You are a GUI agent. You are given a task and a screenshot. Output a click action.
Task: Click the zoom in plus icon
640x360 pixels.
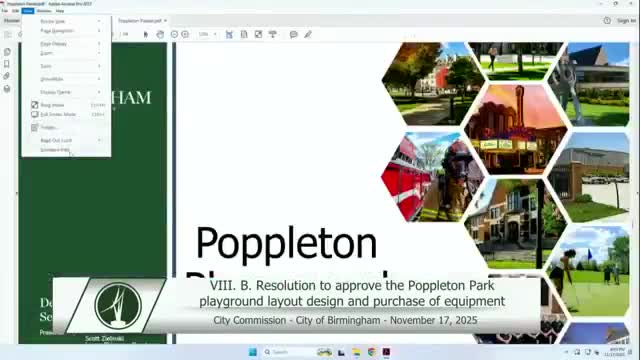185,35
